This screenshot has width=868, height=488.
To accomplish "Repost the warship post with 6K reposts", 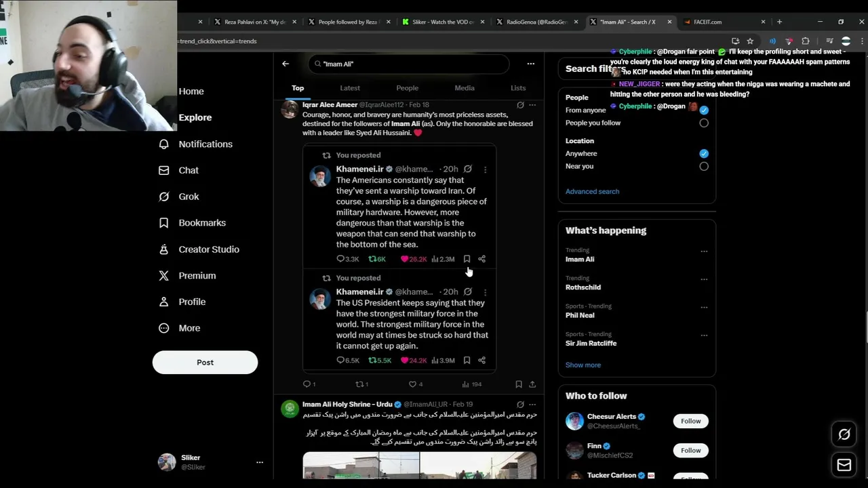I will [x=377, y=259].
